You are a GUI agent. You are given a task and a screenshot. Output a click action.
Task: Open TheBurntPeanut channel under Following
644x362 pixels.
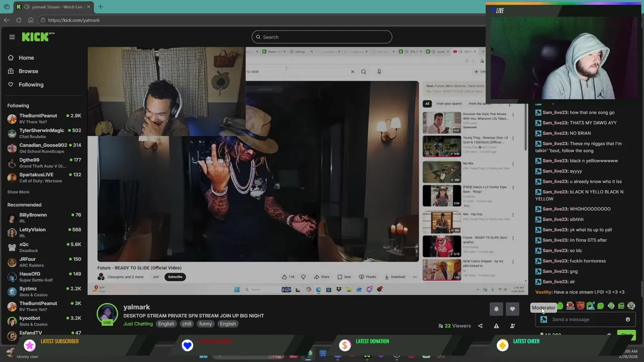44,119
